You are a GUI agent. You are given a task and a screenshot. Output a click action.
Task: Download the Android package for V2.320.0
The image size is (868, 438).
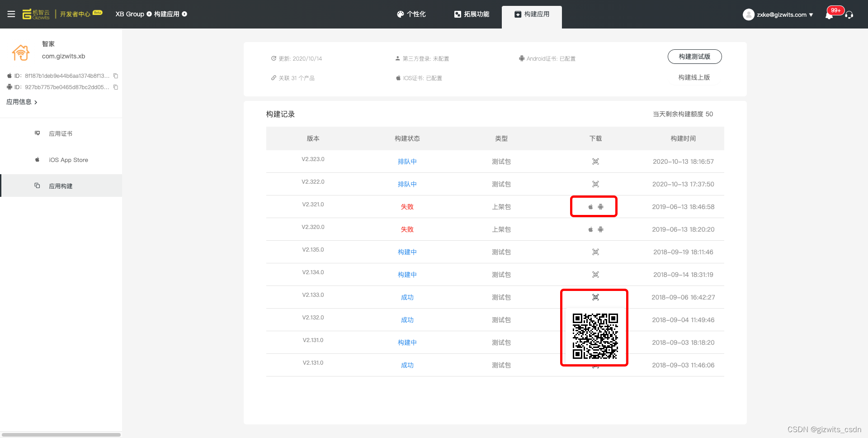[600, 229]
